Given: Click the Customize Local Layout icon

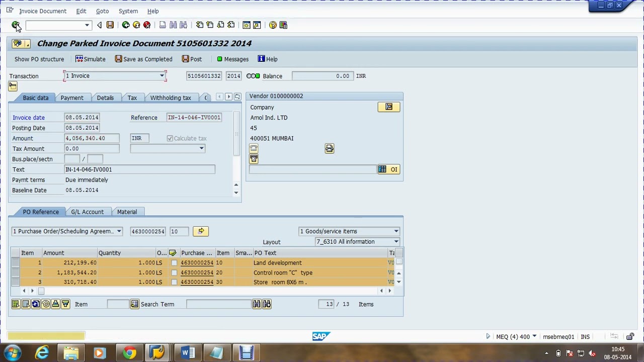Looking at the screenshot, I should 283,25.
